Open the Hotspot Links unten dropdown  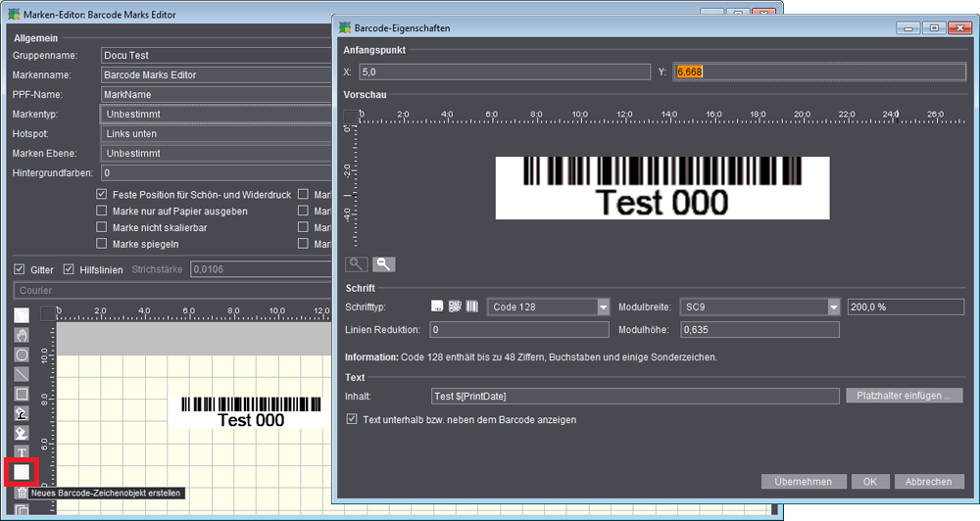tap(216, 134)
